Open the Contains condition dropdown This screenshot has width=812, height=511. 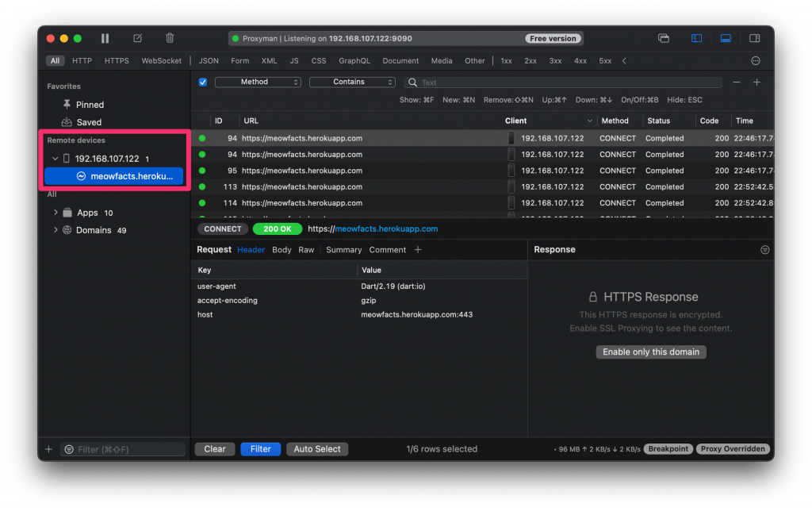point(352,82)
